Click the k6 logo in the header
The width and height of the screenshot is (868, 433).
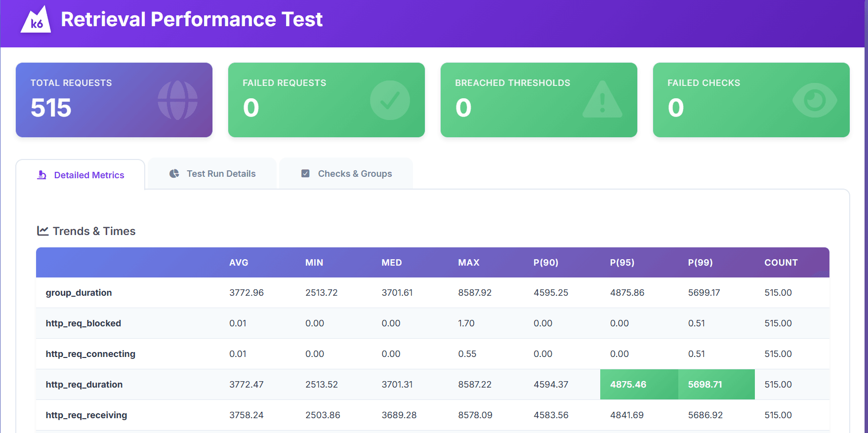[36, 19]
